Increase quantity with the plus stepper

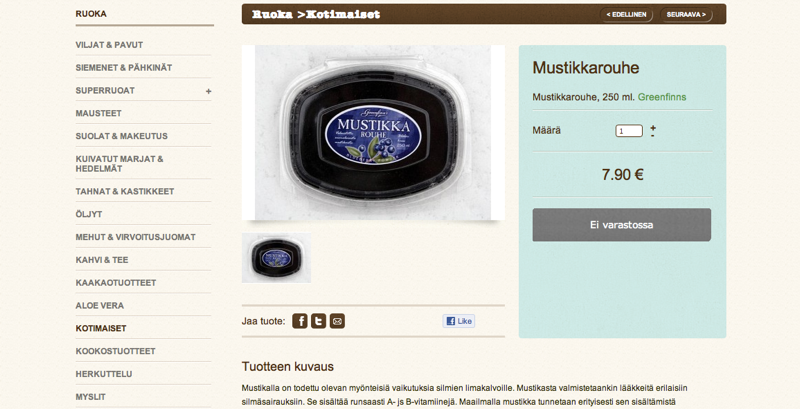653,127
